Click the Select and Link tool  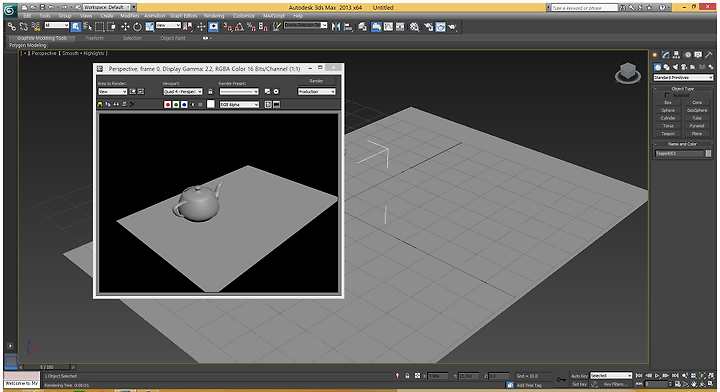pyautogui.click(x=11, y=27)
